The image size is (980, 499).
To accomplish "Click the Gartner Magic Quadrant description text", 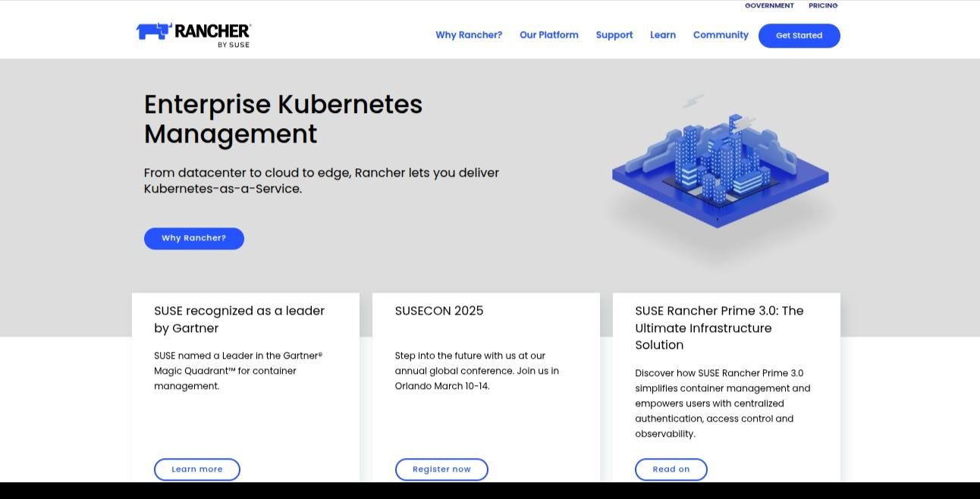I will pos(238,371).
